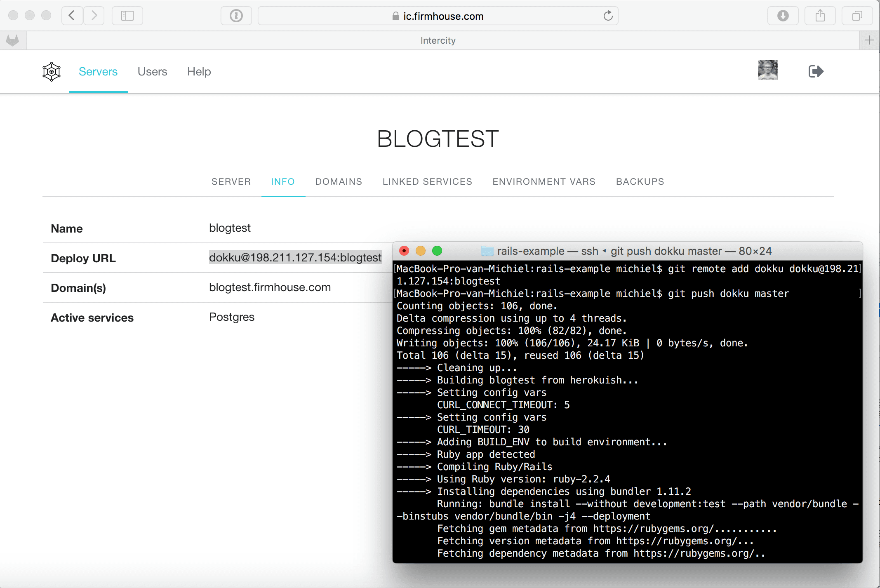Click the Safari back arrow

click(72, 16)
